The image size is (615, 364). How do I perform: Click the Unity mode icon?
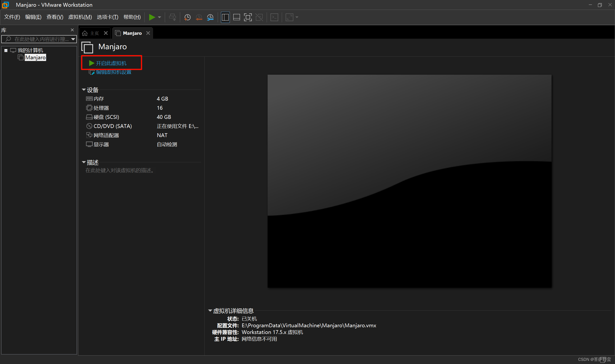(x=259, y=17)
